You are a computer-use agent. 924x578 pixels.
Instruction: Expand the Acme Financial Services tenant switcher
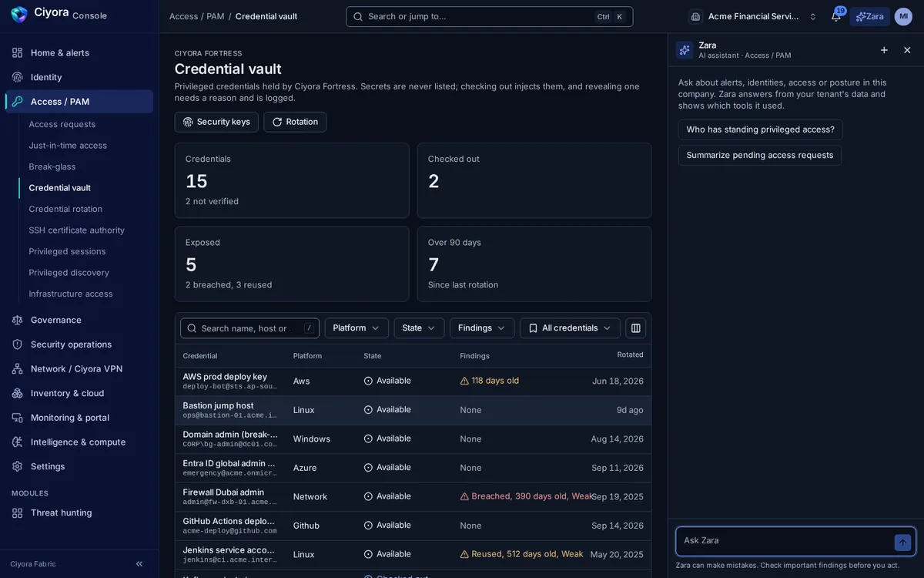[753, 16]
